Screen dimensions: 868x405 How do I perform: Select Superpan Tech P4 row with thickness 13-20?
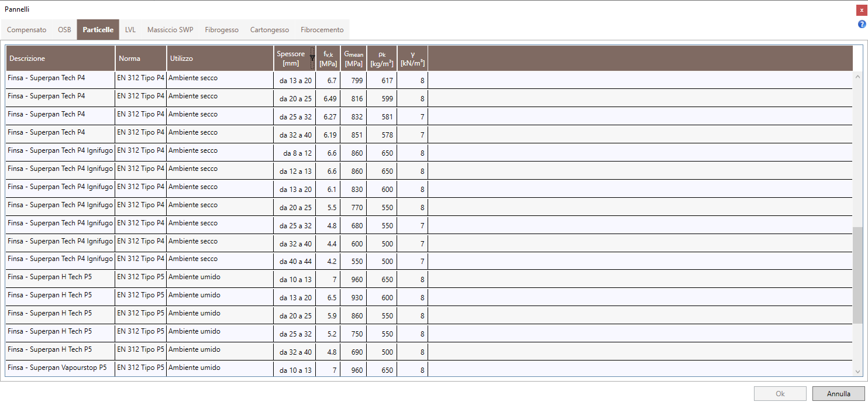[x=429, y=80]
